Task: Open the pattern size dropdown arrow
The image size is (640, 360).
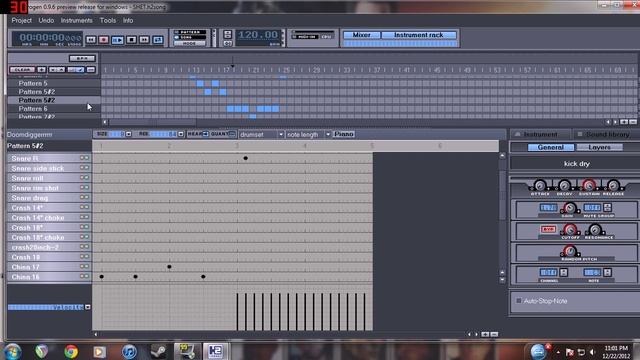Action: 129,134
